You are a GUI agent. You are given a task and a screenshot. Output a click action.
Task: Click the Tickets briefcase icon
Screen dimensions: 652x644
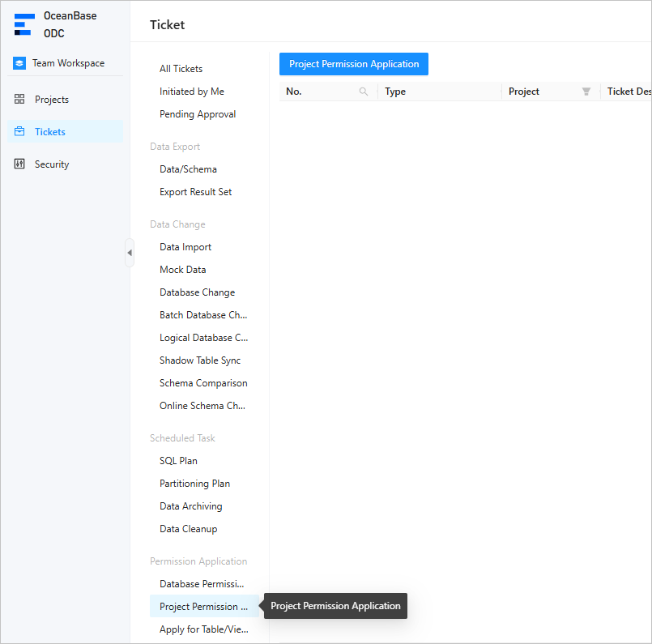click(19, 132)
